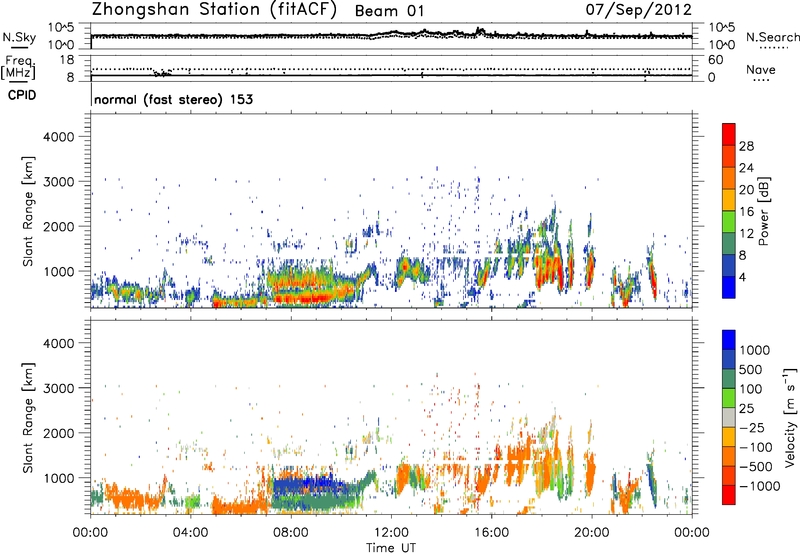This screenshot has width=800, height=554.
Task: Click the "3000" tick on the velocity panel
Action: pos(58,388)
